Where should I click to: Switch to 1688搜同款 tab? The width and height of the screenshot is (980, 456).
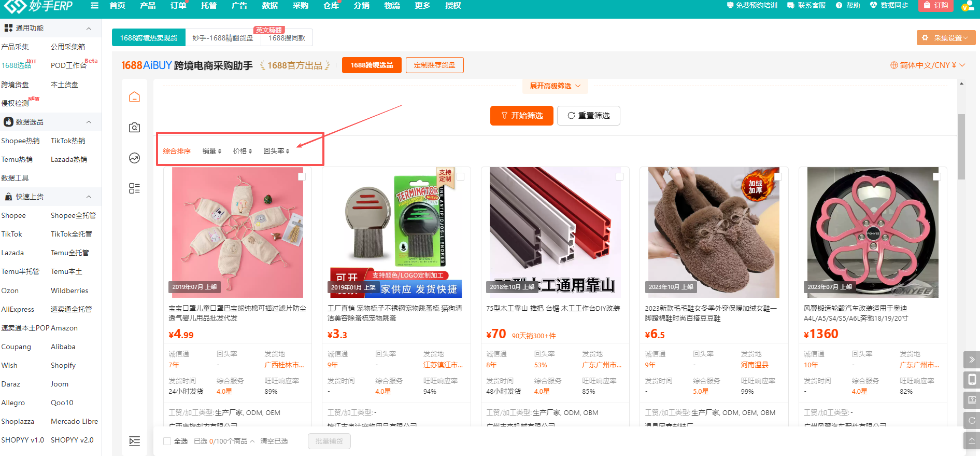coord(287,38)
